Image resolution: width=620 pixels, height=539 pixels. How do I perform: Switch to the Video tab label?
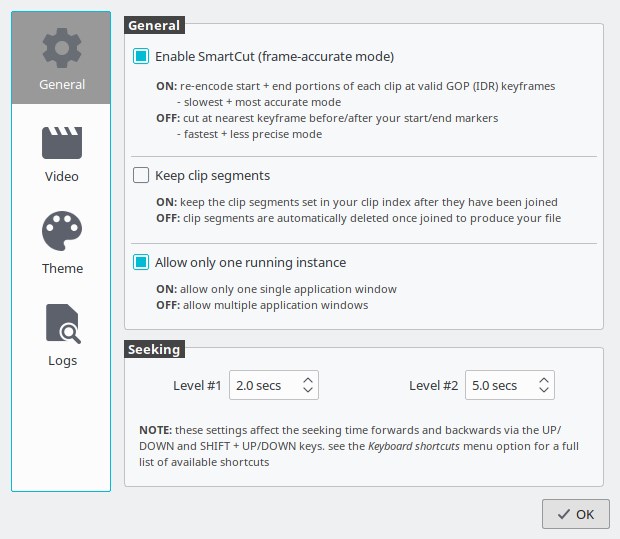(x=61, y=177)
